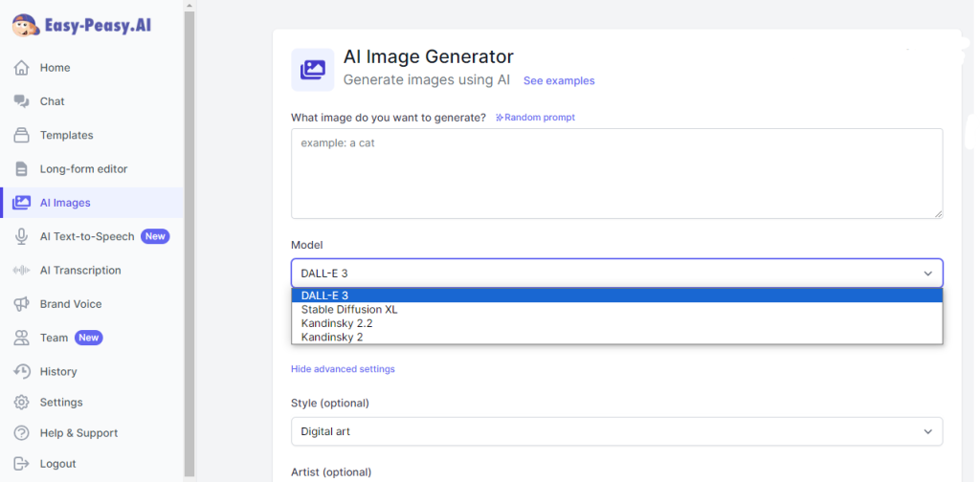Image resolution: width=980 pixels, height=482 pixels.
Task: Open the Team menu item
Action: [55, 338]
